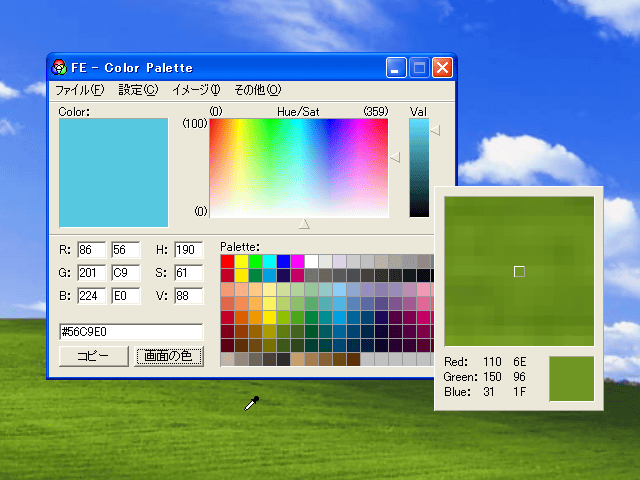The image size is (640, 480).
Task: Click the Val slider triangle marker
Action: pos(435,131)
